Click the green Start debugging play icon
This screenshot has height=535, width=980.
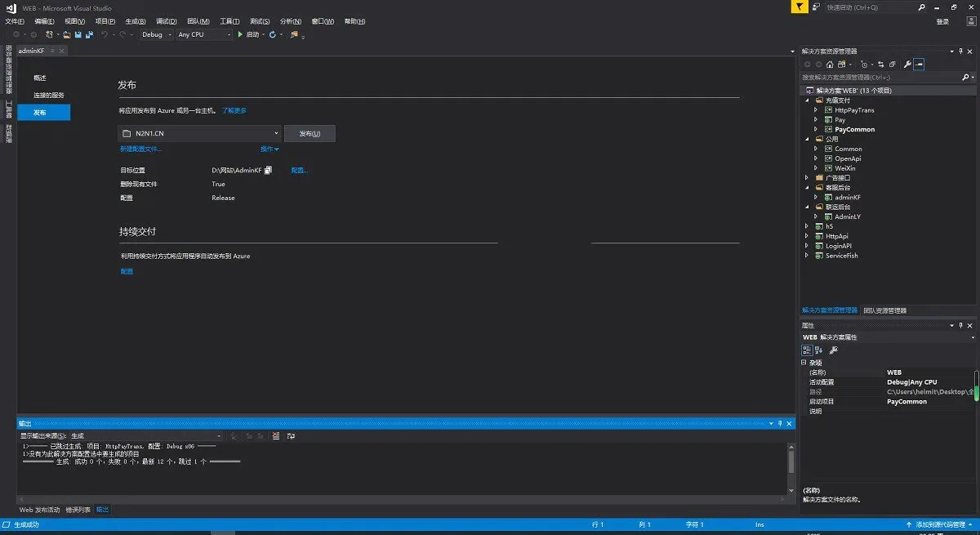240,34
